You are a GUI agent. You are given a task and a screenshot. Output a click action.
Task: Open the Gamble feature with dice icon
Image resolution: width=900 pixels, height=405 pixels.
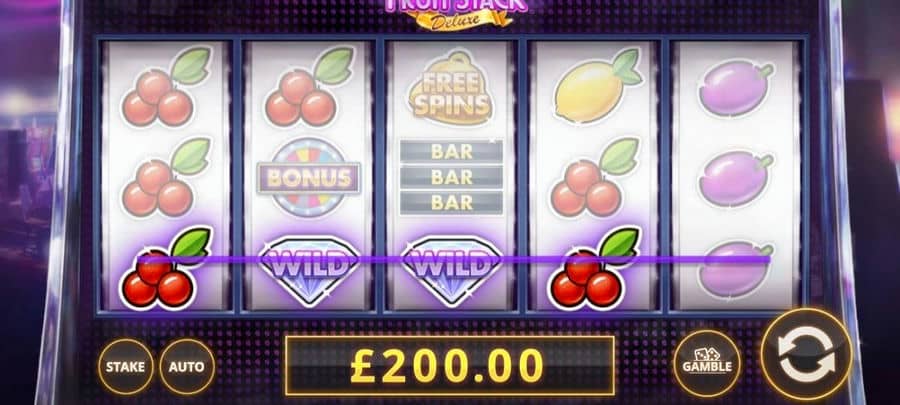[707, 363]
